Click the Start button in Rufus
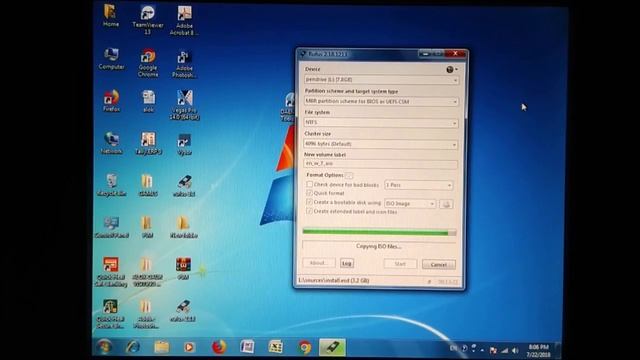This screenshot has height=360, width=640. 400,264
